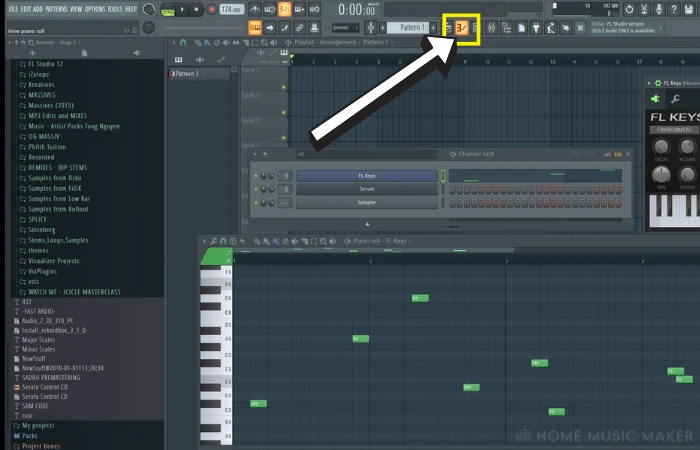Viewport: 700px width, 450px height.
Task: Click the auto-scroll arrow icon
Action: (270, 28)
